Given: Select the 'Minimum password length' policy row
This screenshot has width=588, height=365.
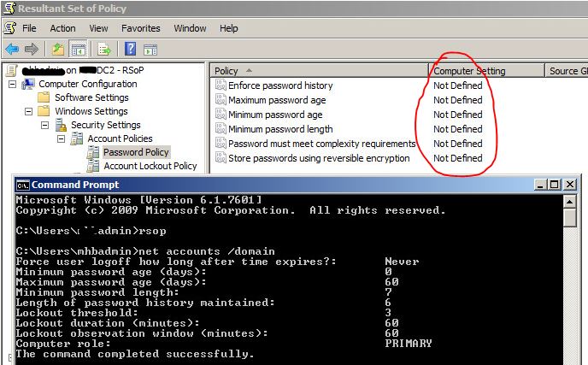Looking at the screenshot, I should (x=280, y=129).
